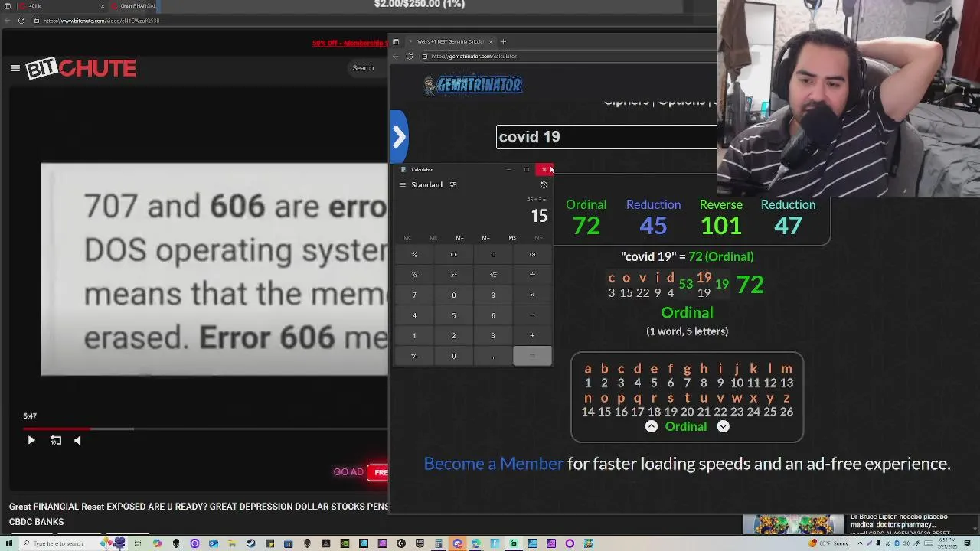Click the percent key on Calculator

pos(414,254)
